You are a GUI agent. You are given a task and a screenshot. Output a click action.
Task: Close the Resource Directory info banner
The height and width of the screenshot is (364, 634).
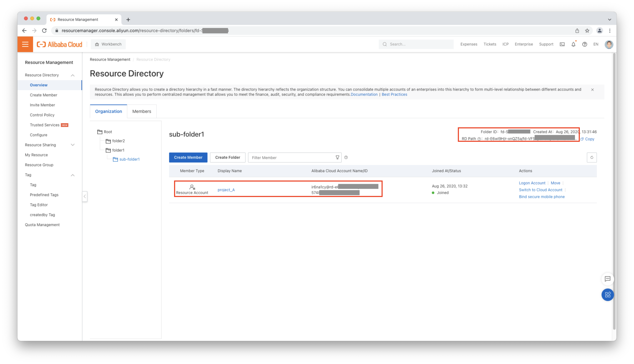click(592, 90)
